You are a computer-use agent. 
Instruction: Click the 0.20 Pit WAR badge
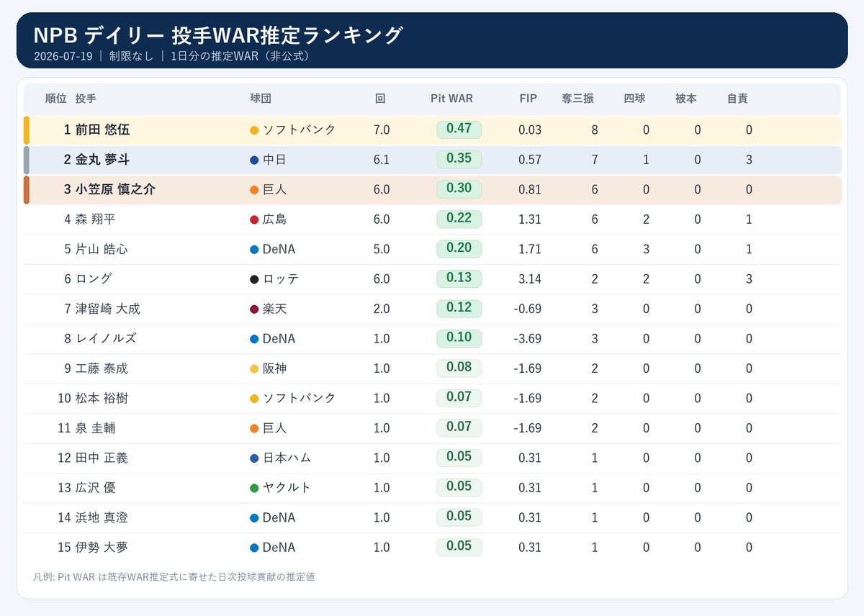pyautogui.click(x=459, y=249)
